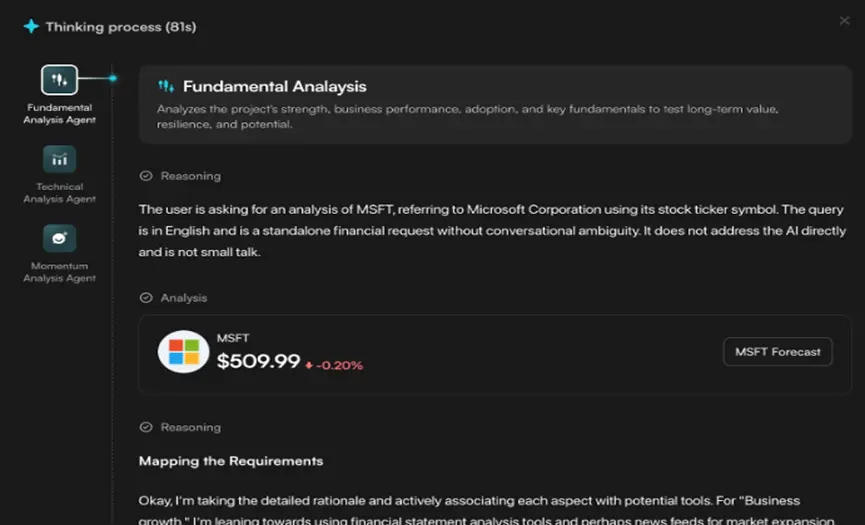The image size is (865, 525).
Task: Click the Mapping the Requirements heading
Action: pos(230,461)
